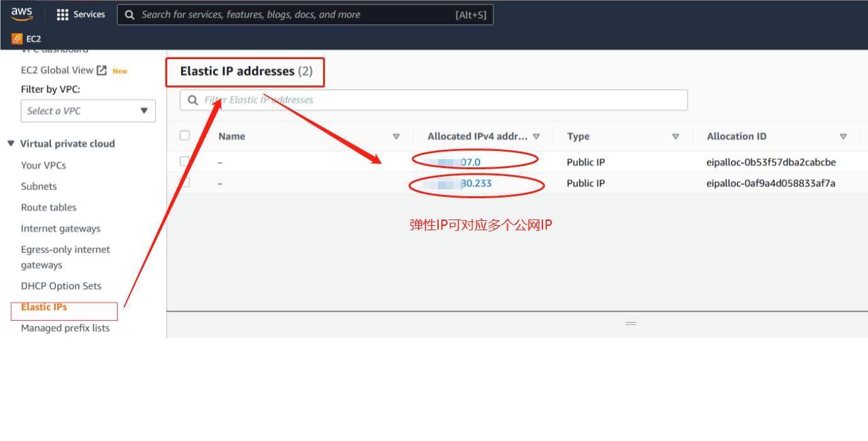Go to Subnets
Image resolution: width=868 pixels, height=441 pixels.
click(39, 186)
